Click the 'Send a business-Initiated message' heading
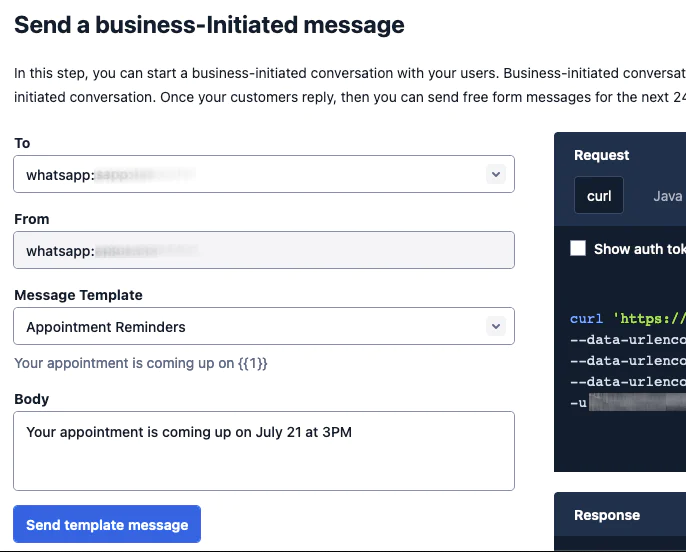 point(209,25)
